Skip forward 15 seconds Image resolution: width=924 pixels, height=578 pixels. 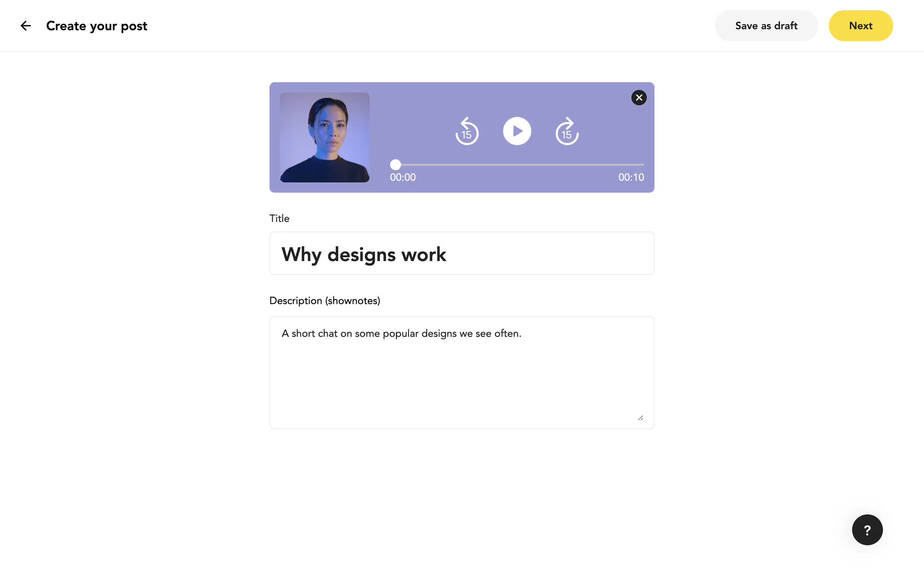point(567,131)
